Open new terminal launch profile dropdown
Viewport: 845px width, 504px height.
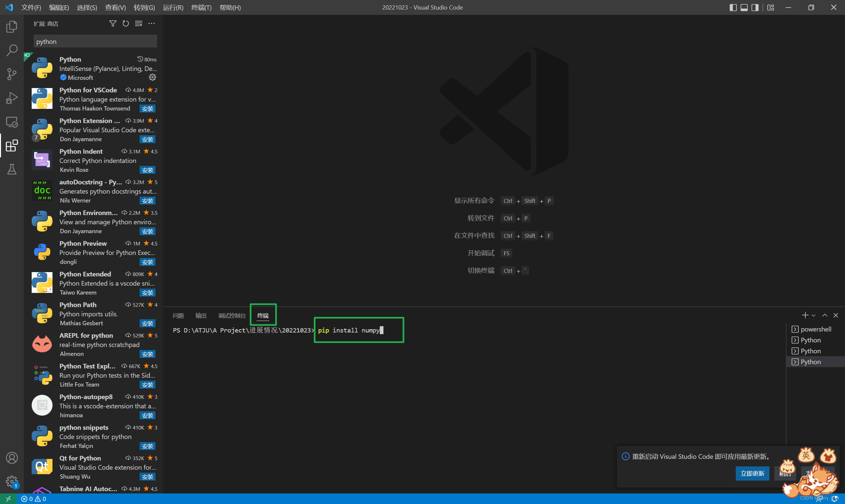(x=813, y=316)
